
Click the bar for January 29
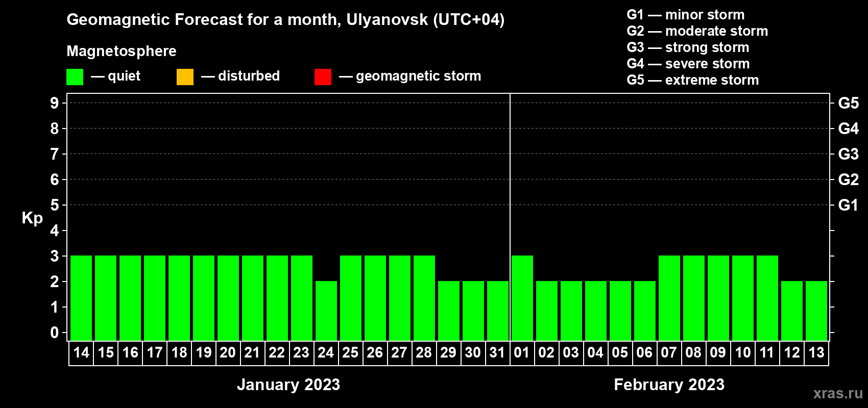pos(449,311)
